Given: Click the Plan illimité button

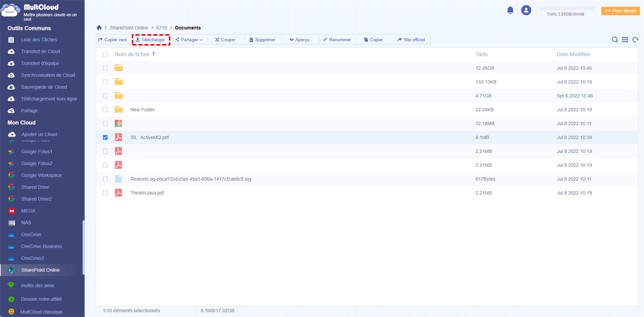Looking at the screenshot, I should [621, 10].
